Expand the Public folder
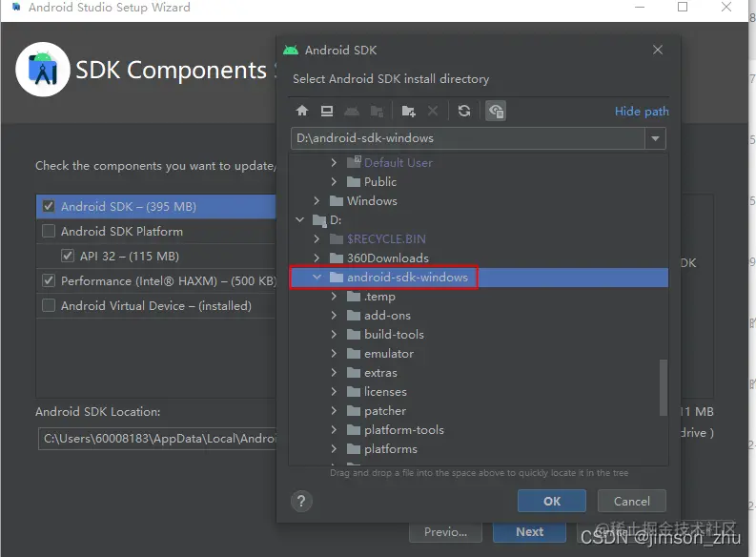Screen dimensions: 756x557 [334, 182]
